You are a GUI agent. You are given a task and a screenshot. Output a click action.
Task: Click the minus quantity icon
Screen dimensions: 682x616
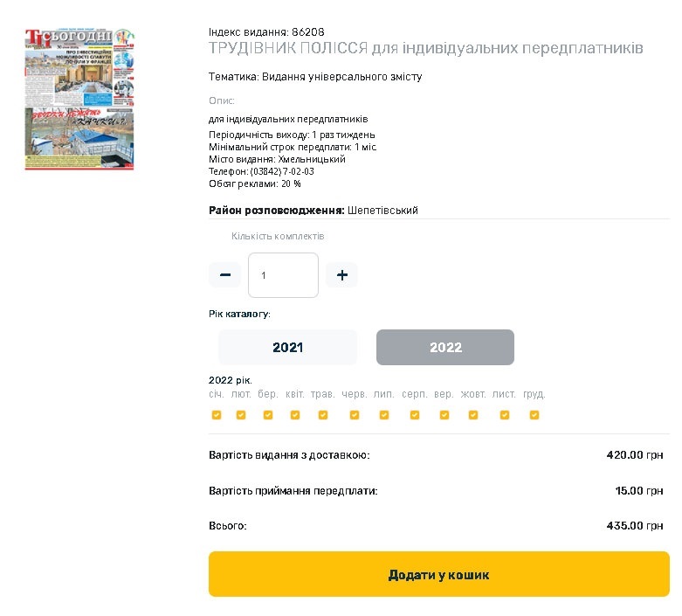(x=225, y=274)
